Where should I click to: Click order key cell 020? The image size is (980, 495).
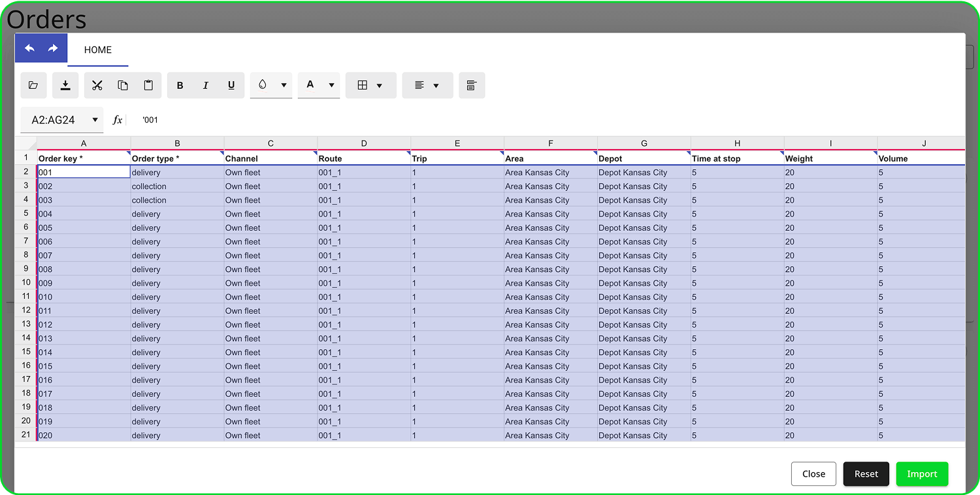(84, 435)
